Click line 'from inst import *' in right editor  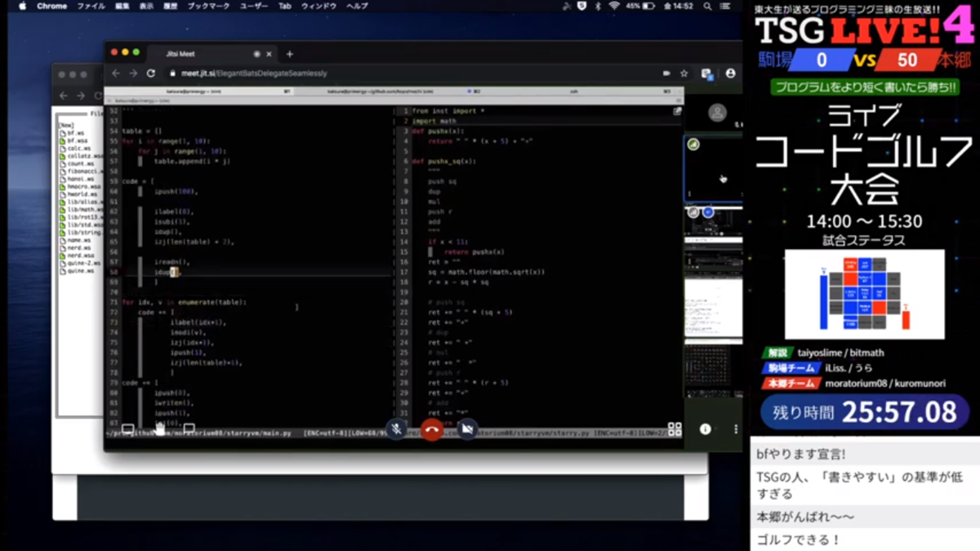coord(448,110)
